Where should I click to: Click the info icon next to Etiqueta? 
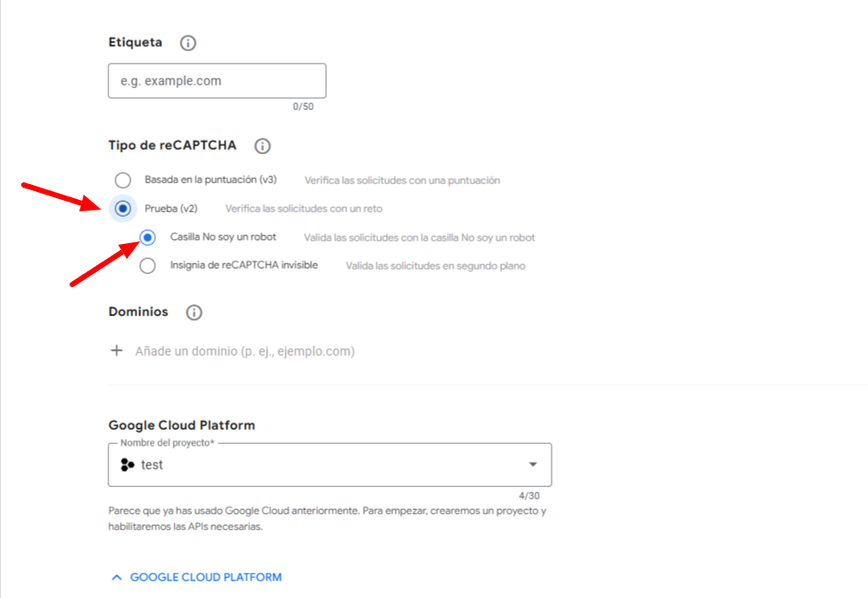(x=189, y=42)
